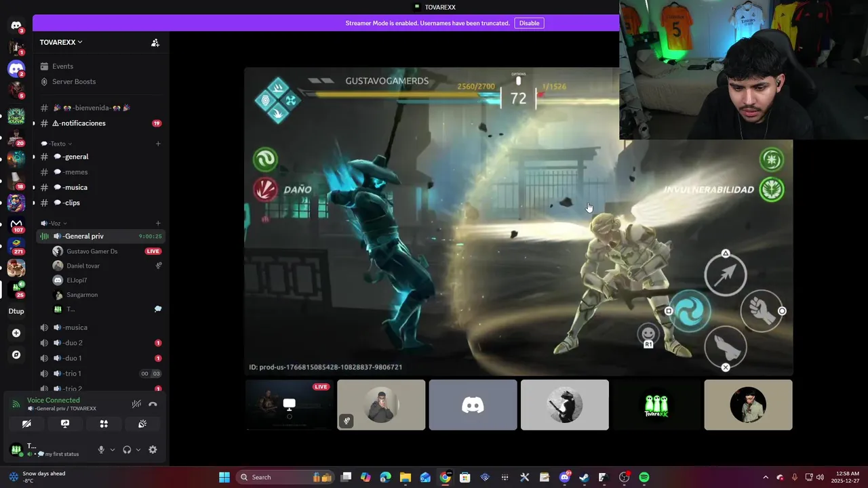Create channel in Voz category plus
The image size is (868, 488).
click(158, 223)
